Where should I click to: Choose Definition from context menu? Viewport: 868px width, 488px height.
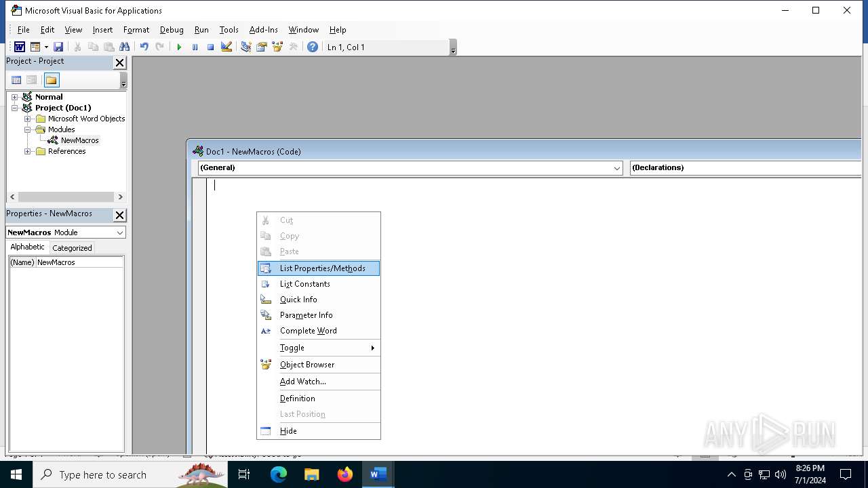coord(319,399)
